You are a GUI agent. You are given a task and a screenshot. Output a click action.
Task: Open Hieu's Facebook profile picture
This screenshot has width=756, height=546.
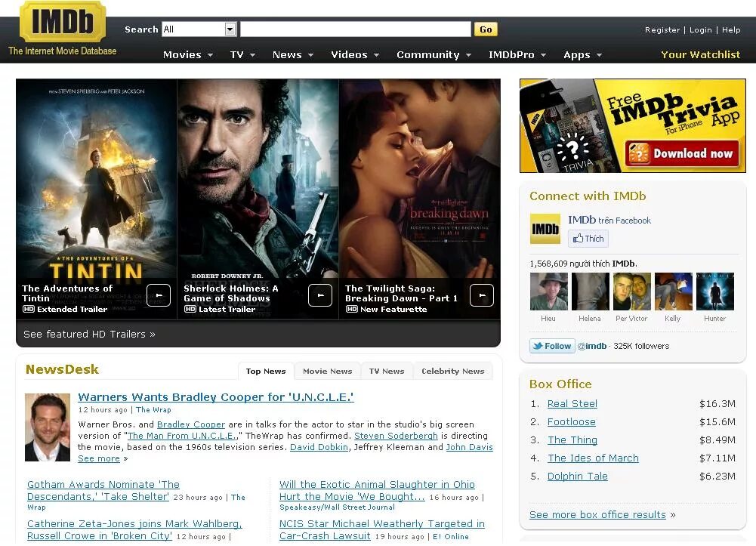click(548, 292)
